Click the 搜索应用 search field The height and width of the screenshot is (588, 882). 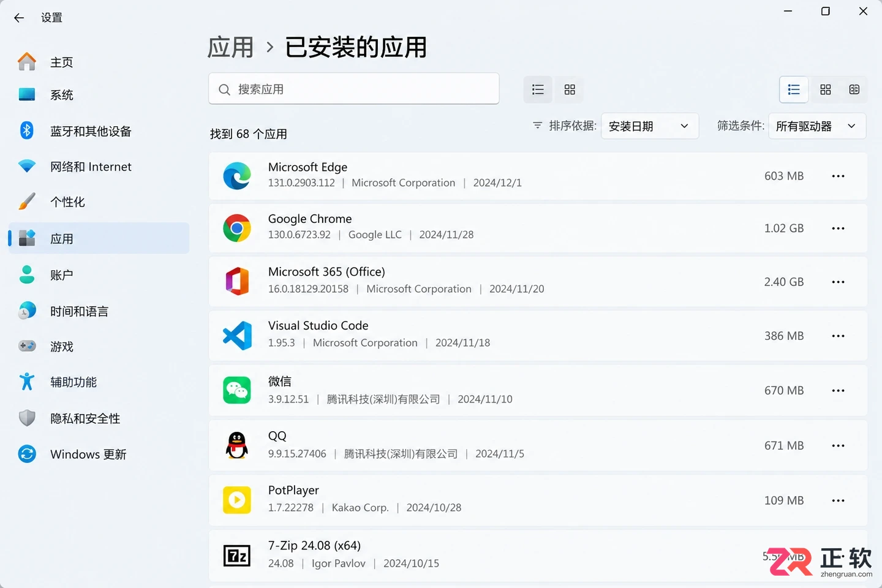click(354, 89)
